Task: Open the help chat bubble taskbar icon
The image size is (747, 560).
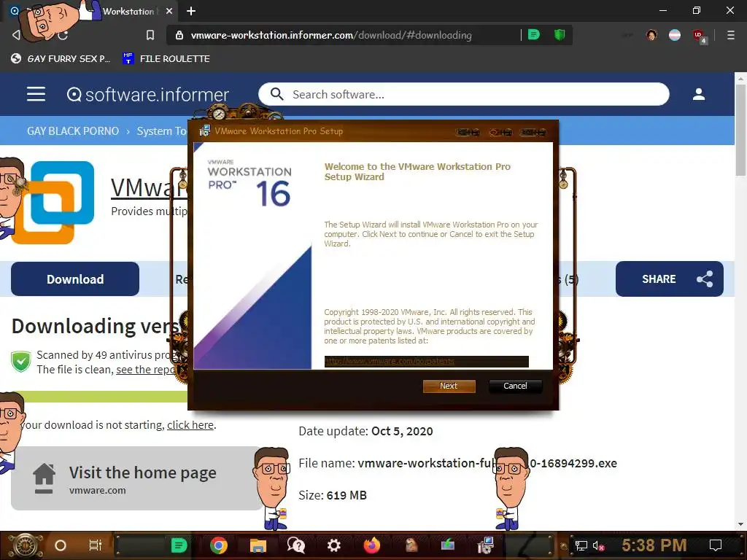Action: 296,545
